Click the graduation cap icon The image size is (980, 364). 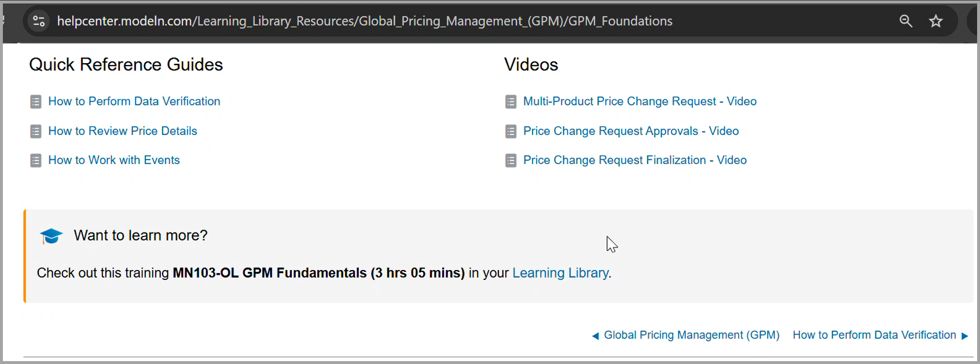(x=51, y=236)
